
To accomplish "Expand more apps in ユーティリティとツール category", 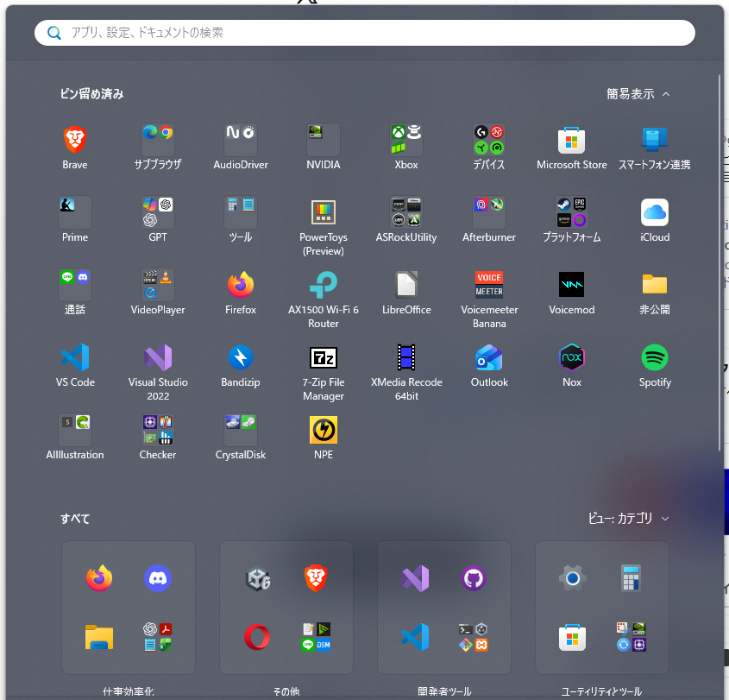I will coord(632,637).
